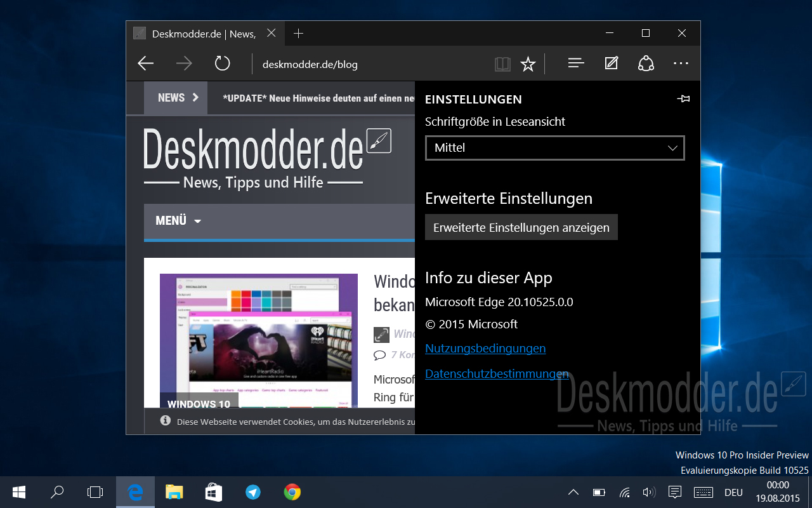Open the Nutzungsbedingungen link

click(485, 349)
